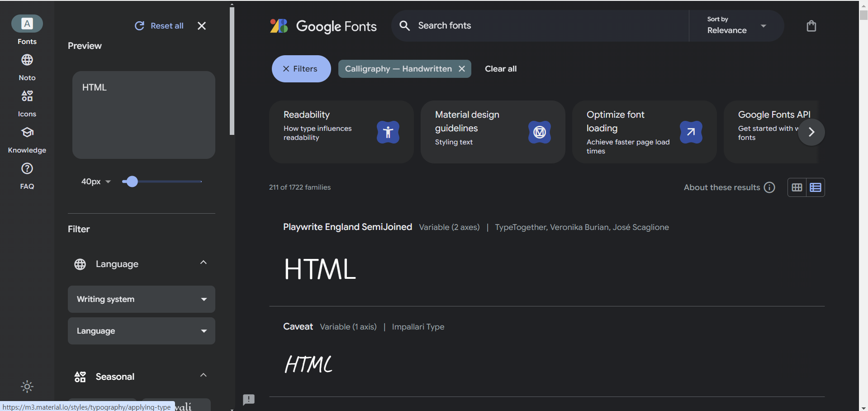Click Reset all in the preview panel
This screenshot has width=868, height=411.
(x=158, y=26)
